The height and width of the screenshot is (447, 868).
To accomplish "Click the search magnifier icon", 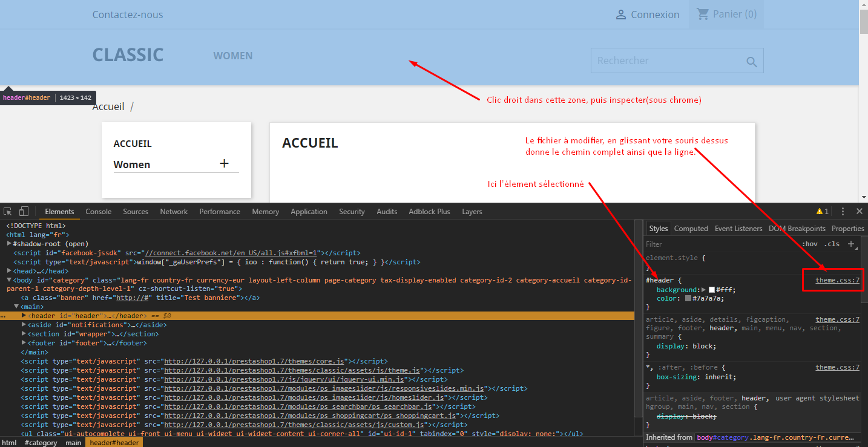I will (751, 62).
